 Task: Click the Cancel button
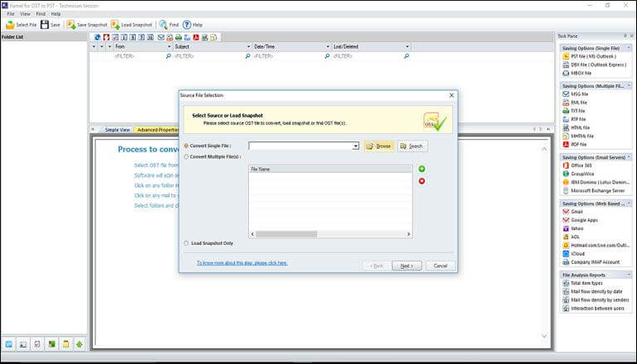[x=440, y=266]
